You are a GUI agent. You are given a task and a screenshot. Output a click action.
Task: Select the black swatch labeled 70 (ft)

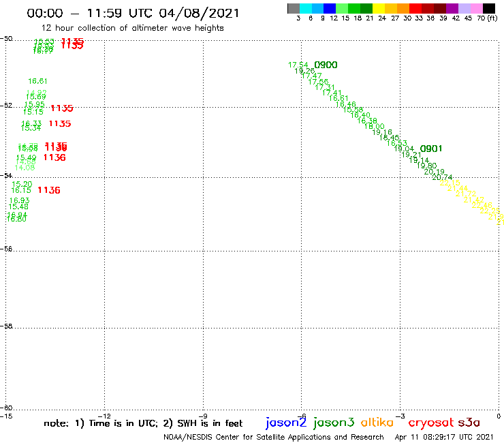489,9
